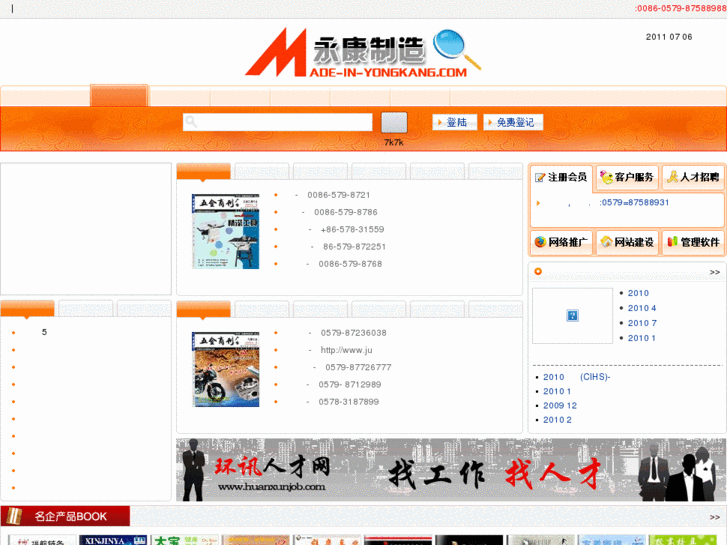Open the '2010 2' news link
The width and height of the screenshot is (727, 545).
557,420
